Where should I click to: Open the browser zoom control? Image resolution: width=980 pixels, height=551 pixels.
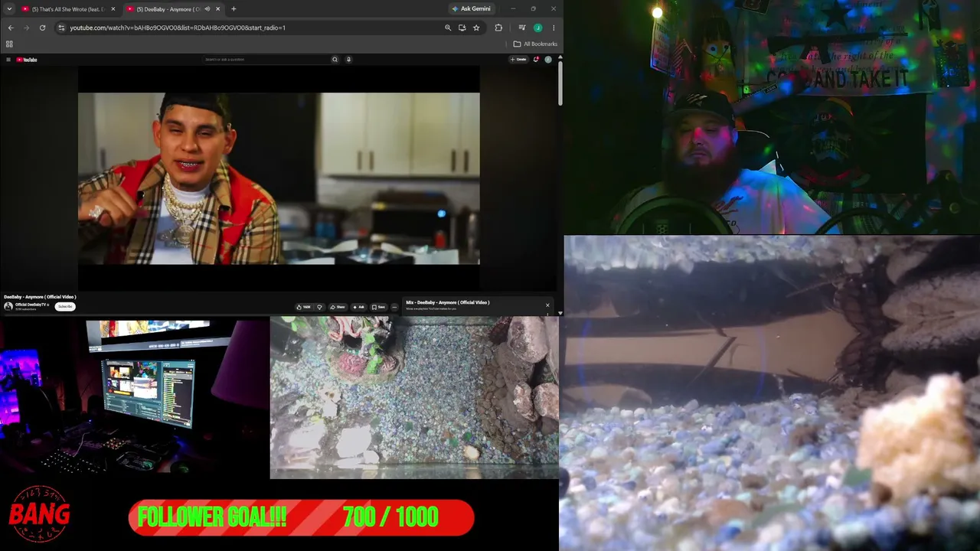click(x=448, y=28)
